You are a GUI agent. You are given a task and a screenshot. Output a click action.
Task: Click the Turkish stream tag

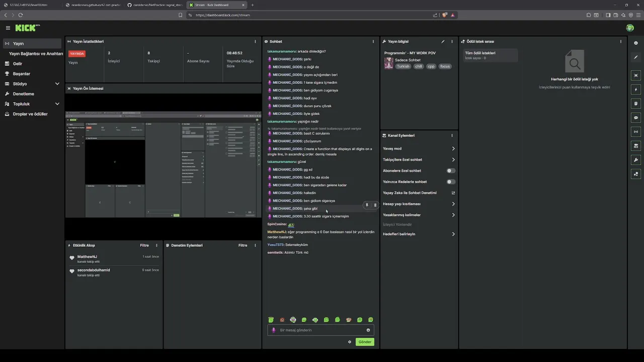point(403,66)
